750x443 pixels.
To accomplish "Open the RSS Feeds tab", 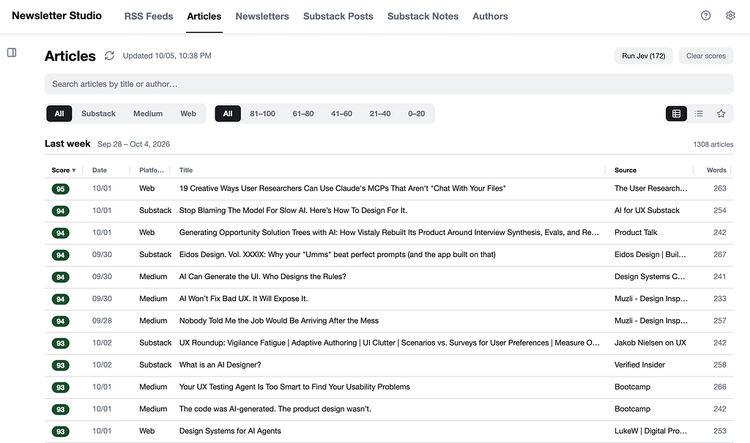I will click(149, 16).
